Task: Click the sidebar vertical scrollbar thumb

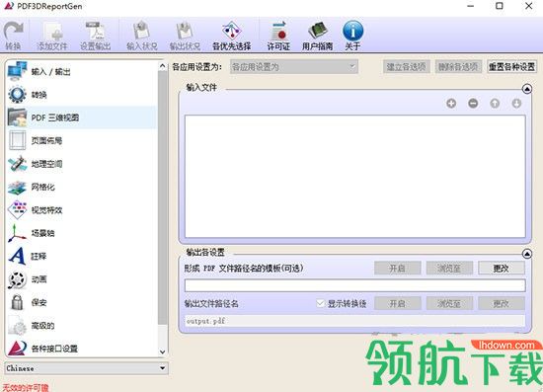Action: [163, 197]
